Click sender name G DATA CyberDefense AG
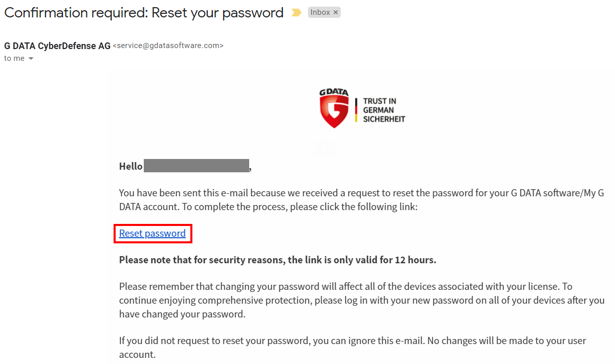The image size is (615, 364). [x=57, y=45]
